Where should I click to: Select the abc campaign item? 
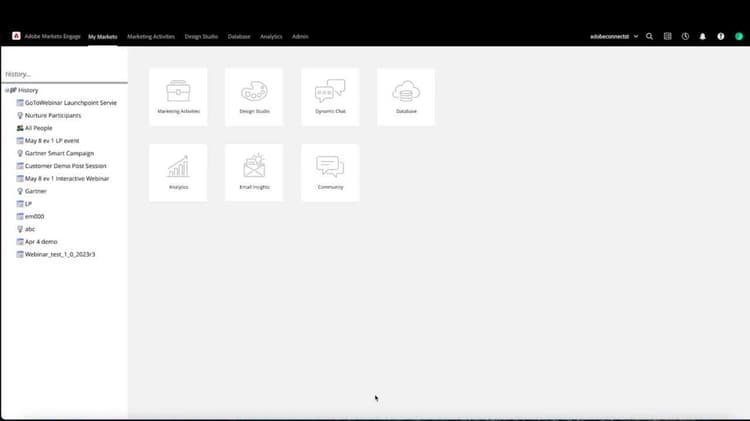tap(30, 229)
